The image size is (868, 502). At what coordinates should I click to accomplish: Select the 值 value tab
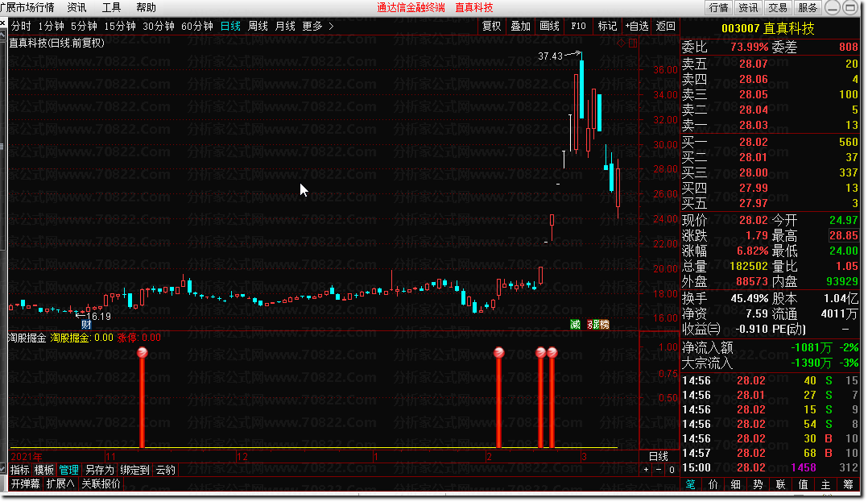click(x=804, y=484)
